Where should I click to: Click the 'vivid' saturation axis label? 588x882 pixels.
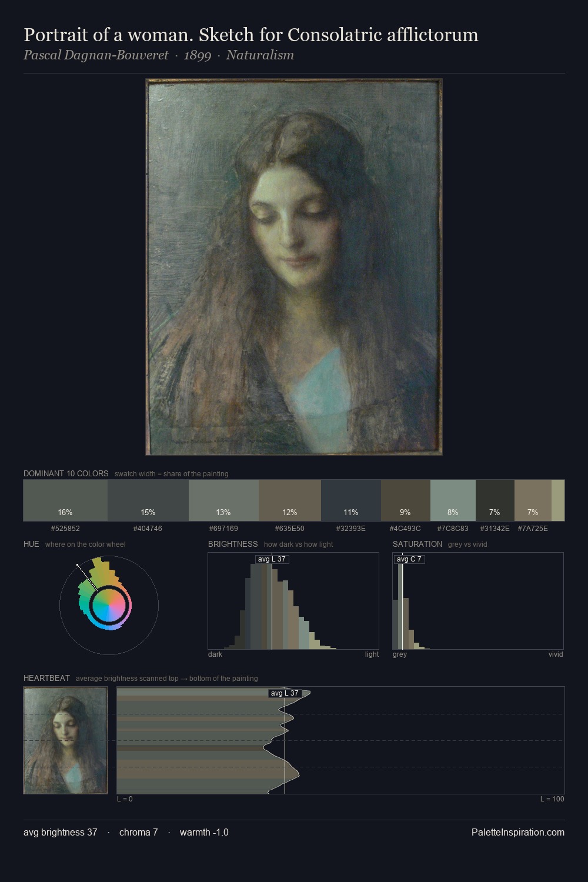coord(556,654)
